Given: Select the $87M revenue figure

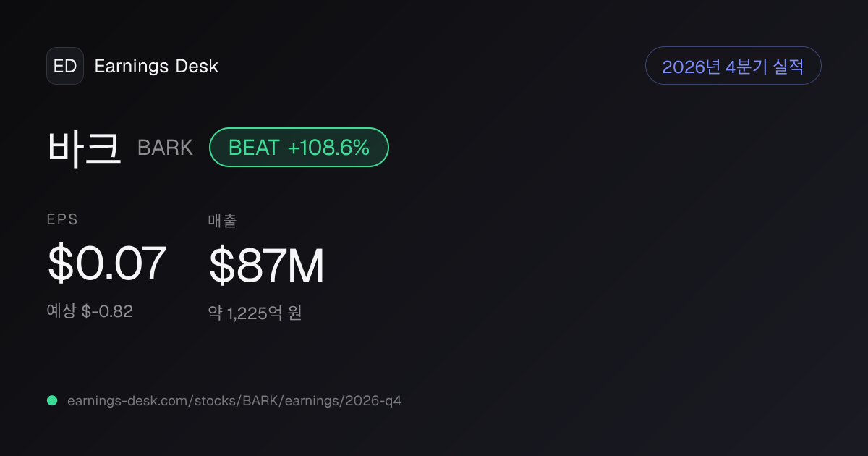Looking at the screenshot, I should click(x=266, y=266).
